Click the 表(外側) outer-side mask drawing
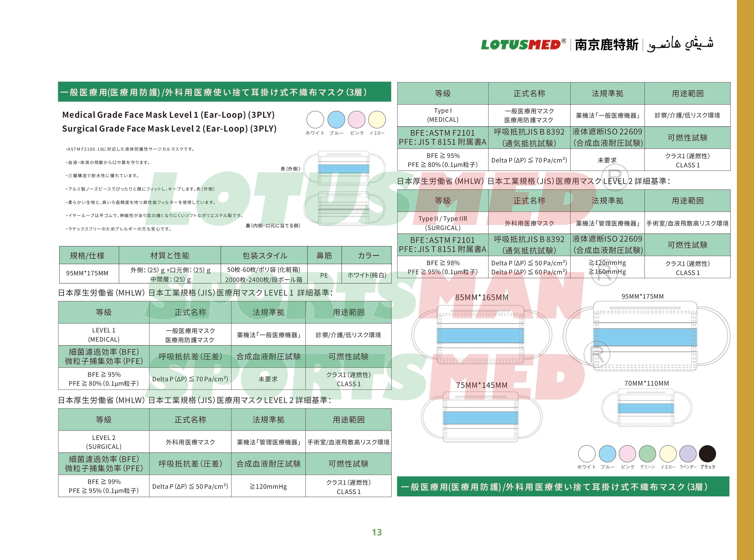 click(344, 168)
